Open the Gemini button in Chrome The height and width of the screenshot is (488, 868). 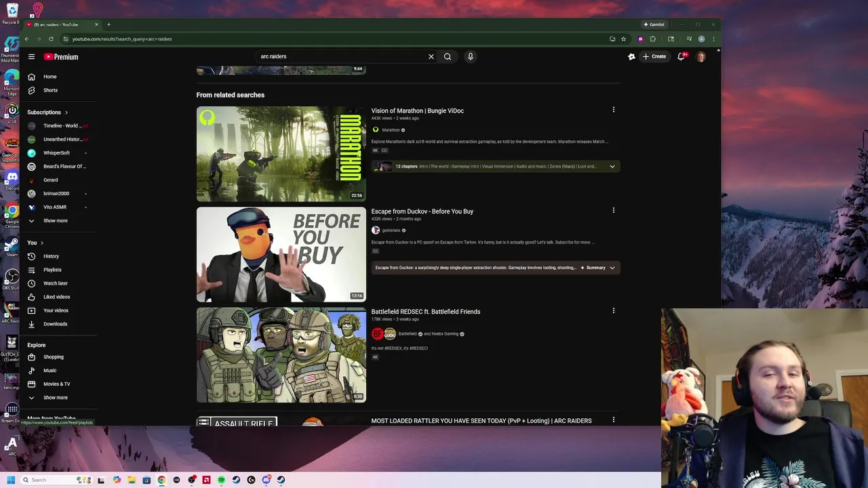(654, 24)
